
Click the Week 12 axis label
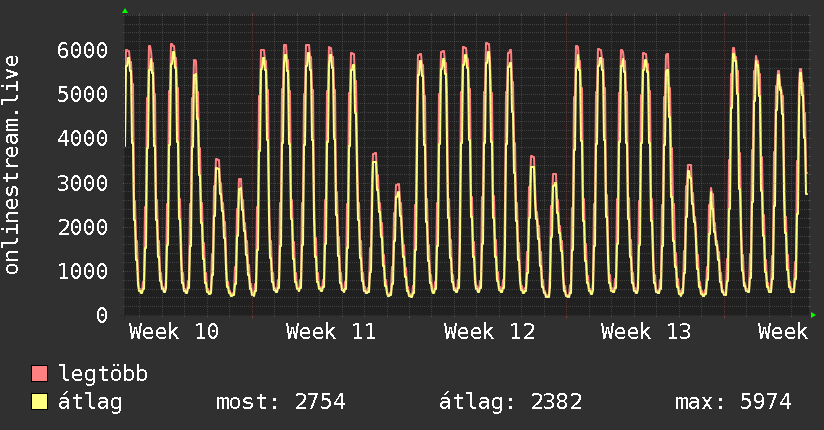[x=489, y=332]
